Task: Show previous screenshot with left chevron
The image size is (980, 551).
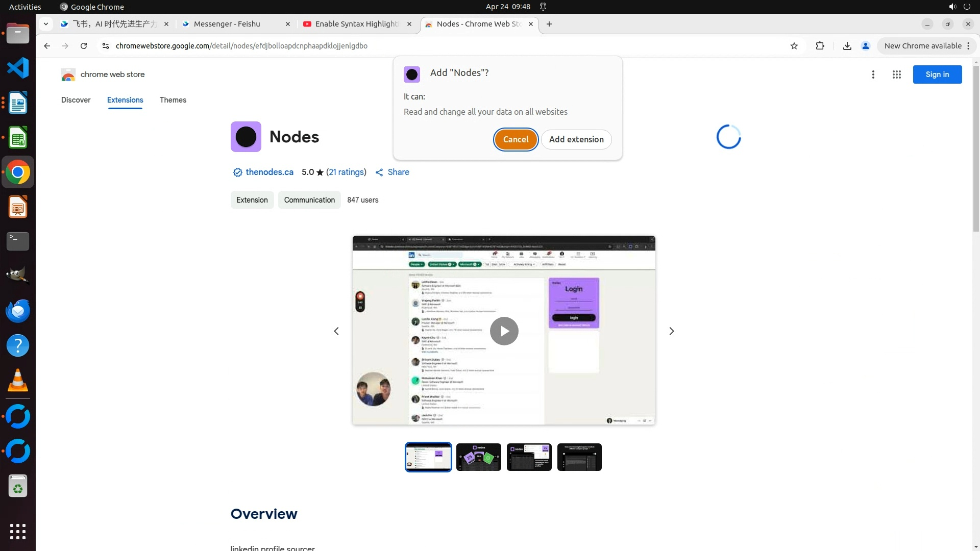Action: (x=336, y=331)
